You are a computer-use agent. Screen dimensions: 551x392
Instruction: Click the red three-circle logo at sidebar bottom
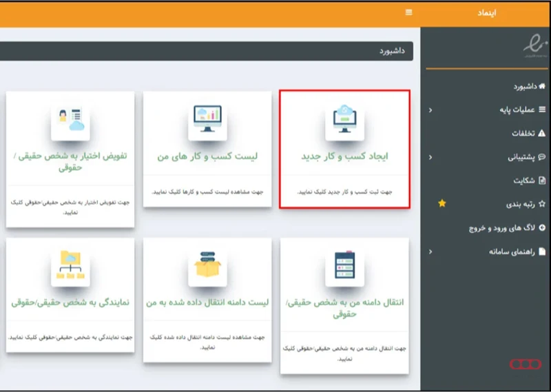(526, 364)
